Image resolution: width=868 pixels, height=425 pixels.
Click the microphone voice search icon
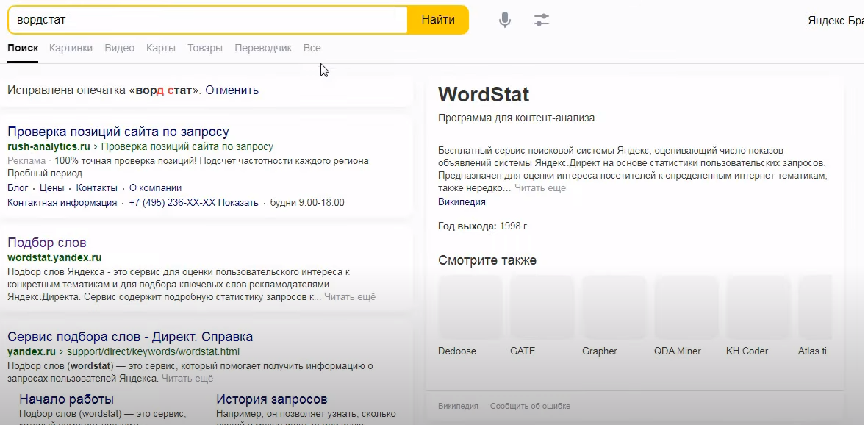point(504,20)
